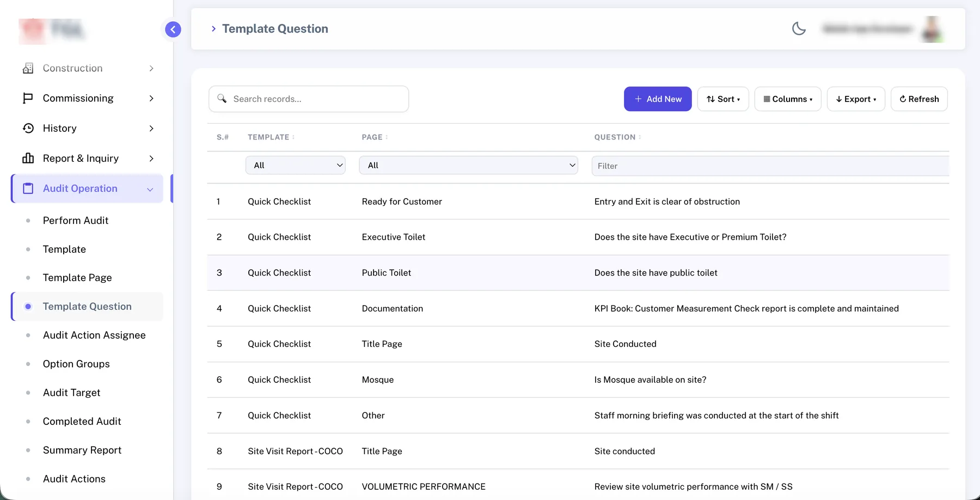Click 'Entry and Exit is clear of obstruction'
Image resolution: width=980 pixels, height=500 pixels.
pyautogui.click(x=667, y=202)
